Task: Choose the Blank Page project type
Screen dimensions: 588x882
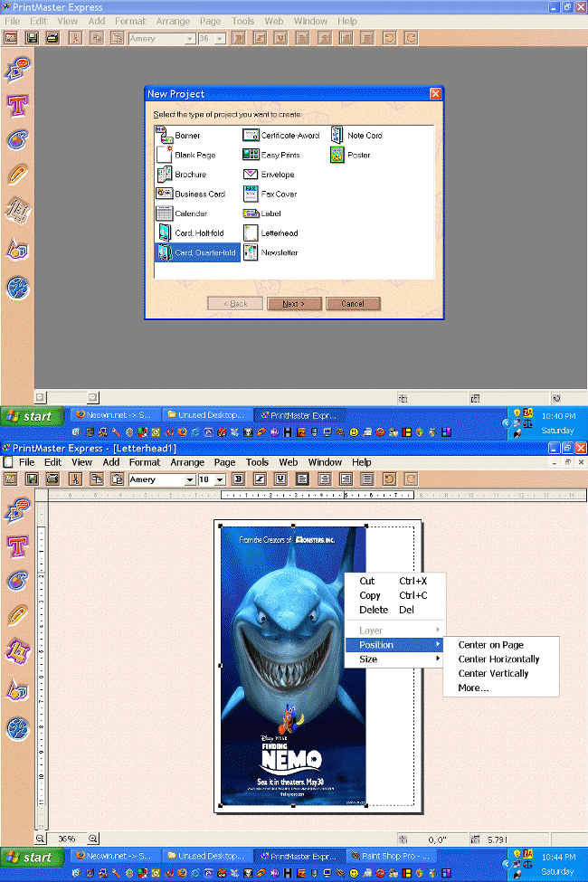Action: pos(186,156)
